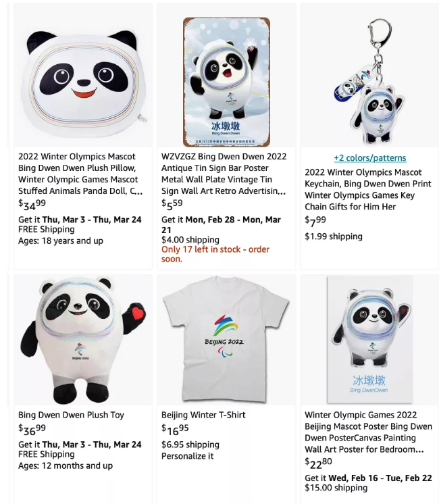Open the Beijing Winter T-Shirt title
This screenshot has width=439, height=504.
pyautogui.click(x=203, y=415)
